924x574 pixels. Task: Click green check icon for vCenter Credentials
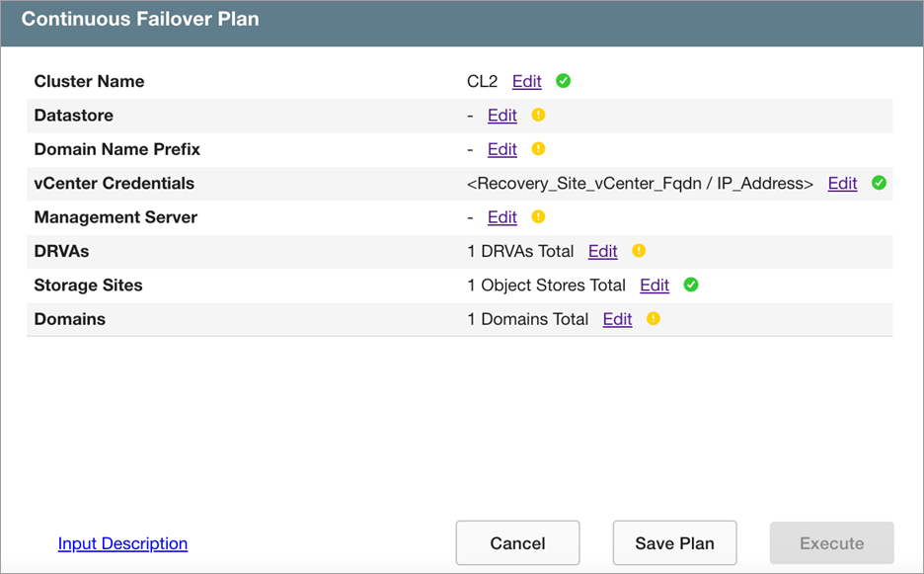coord(880,183)
